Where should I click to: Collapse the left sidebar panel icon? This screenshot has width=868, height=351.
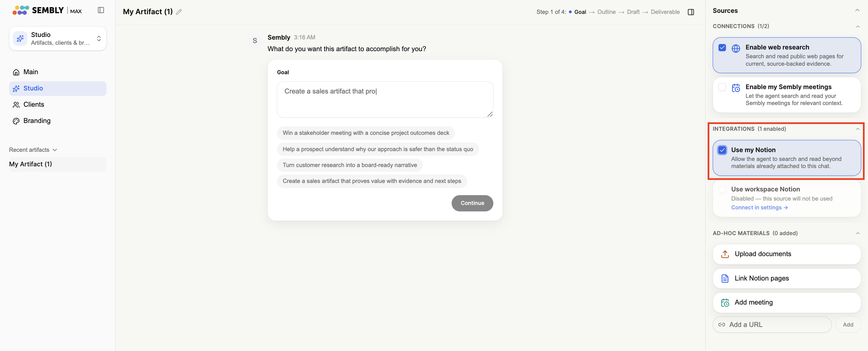tap(101, 10)
